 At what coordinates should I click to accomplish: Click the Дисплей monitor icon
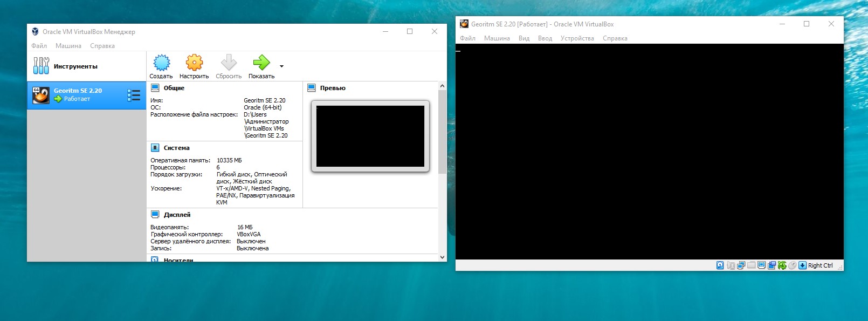tap(155, 215)
